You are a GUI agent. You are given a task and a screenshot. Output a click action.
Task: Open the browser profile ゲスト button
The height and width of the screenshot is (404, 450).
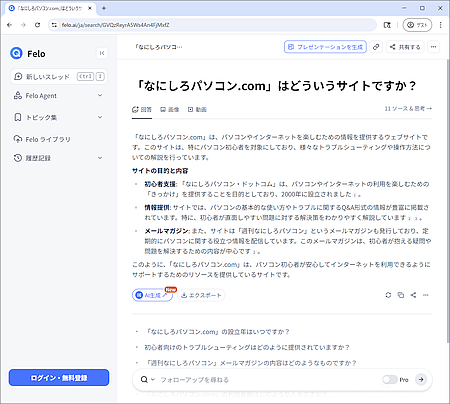point(417,25)
